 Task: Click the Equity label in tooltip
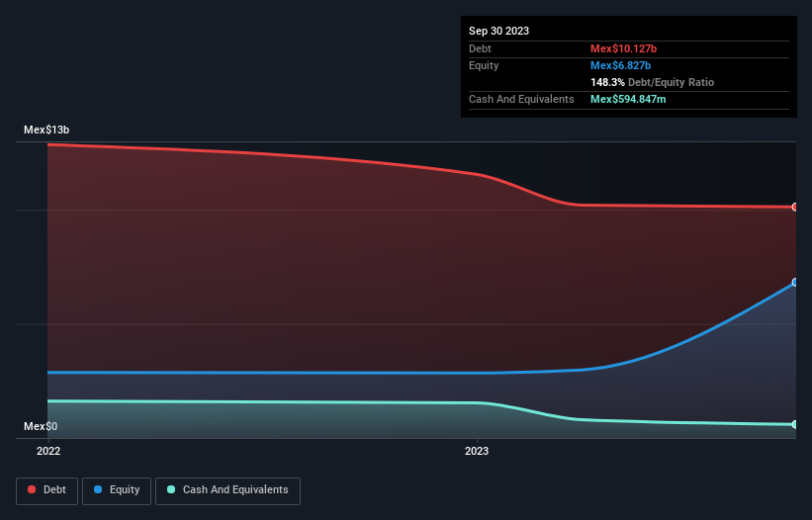click(484, 65)
